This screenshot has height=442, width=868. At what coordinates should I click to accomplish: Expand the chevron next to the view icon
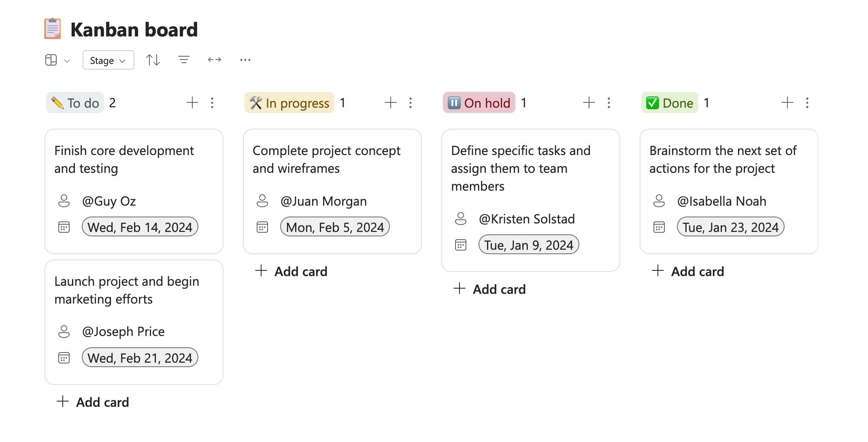tap(66, 61)
